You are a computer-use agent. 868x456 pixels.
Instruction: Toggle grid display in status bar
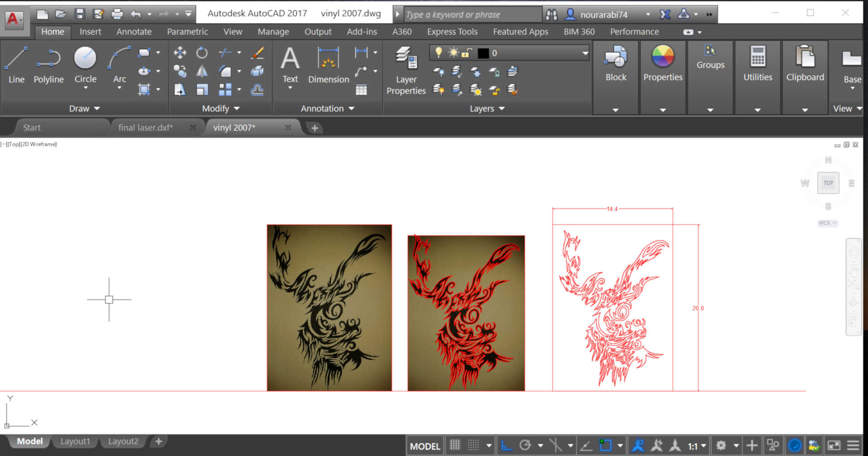click(455, 446)
